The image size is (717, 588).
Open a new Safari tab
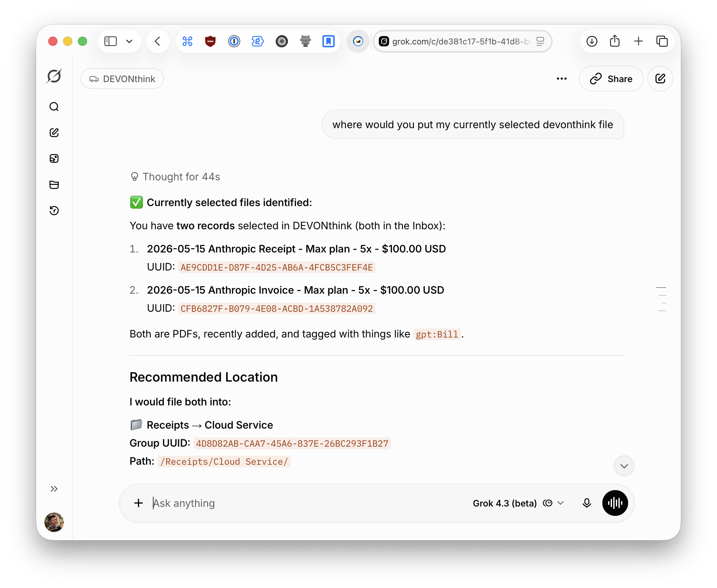click(x=638, y=41)
